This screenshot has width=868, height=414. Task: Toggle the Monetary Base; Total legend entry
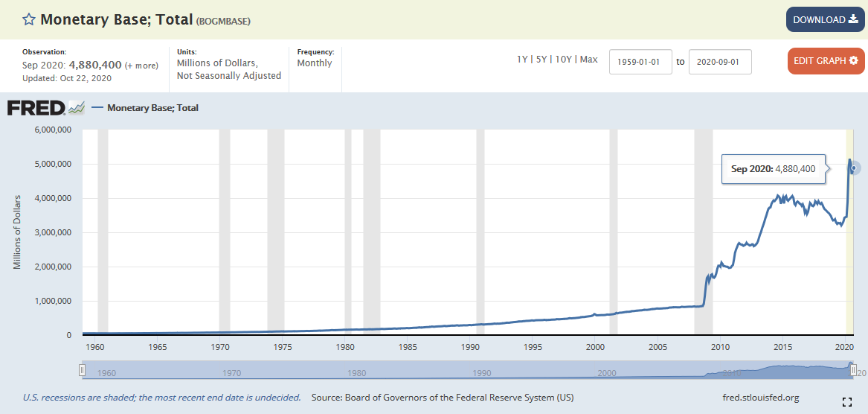click(x=145, y=107)
